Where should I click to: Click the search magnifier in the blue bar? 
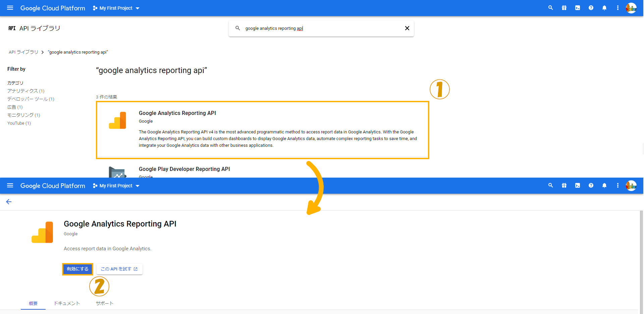pos(550,8)
